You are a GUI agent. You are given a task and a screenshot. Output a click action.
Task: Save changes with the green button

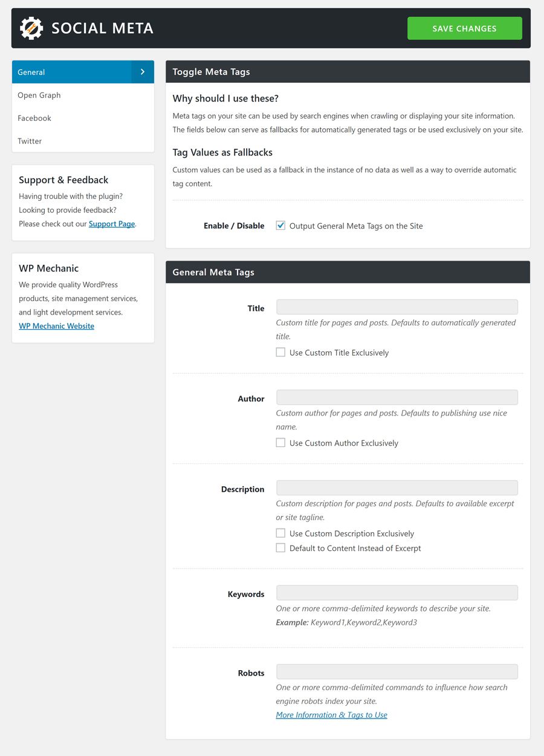[x=464, y=28]
